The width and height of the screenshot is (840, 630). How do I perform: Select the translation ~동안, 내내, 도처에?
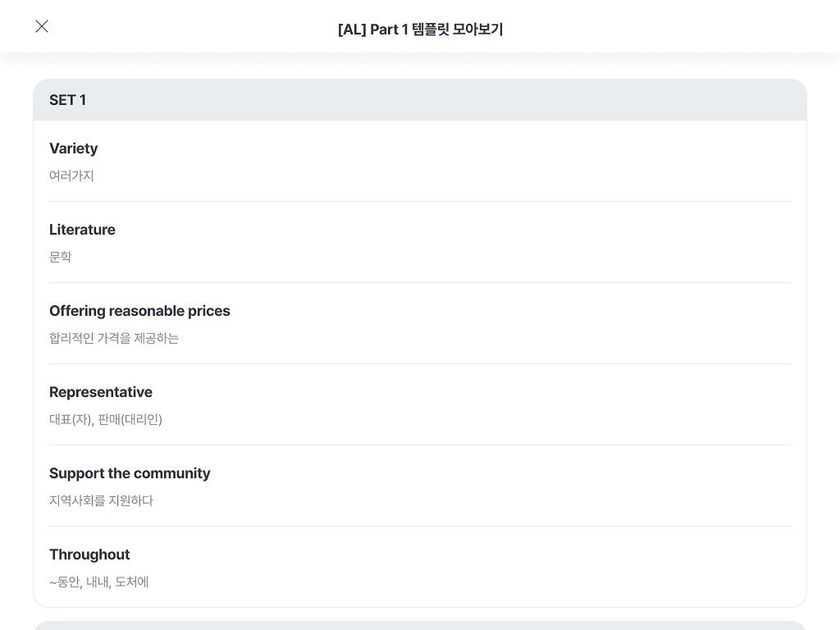click(99, 582)
